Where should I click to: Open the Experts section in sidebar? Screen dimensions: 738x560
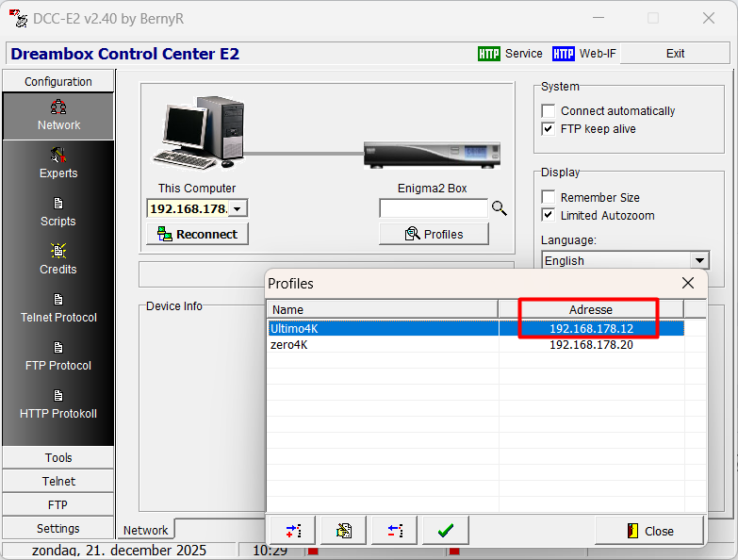[x=58, y=164]
